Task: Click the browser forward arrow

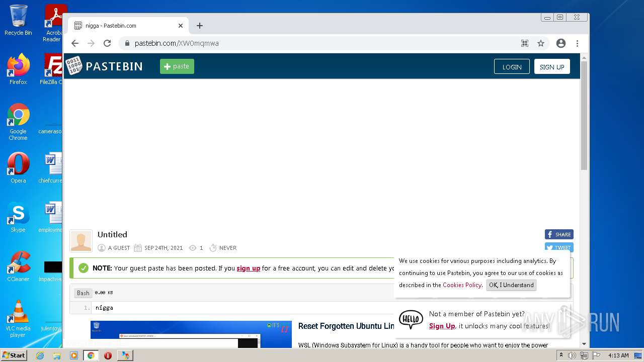Action: click(x=91, y=43)
